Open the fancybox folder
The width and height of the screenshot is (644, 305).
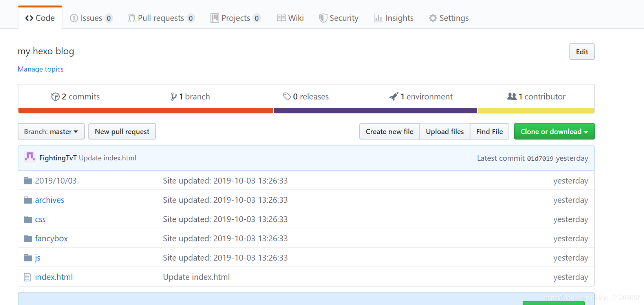click(x=51, y=239)
